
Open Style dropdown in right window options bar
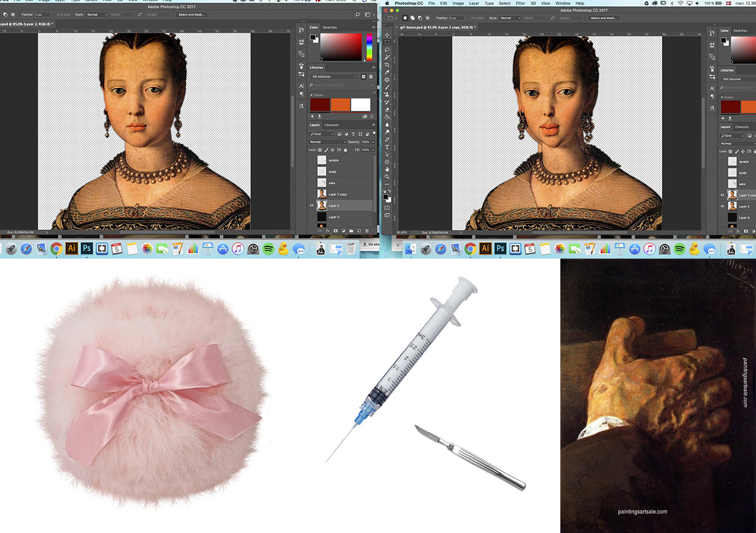click(510, 18)
